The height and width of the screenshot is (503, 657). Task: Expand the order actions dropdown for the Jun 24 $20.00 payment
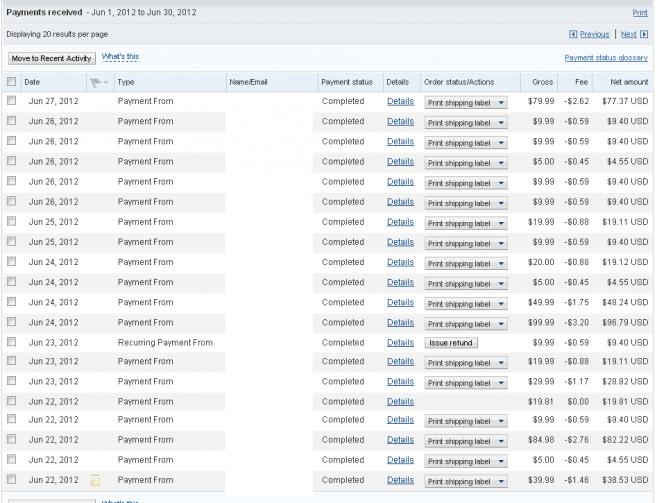click(x=466, y=264)
